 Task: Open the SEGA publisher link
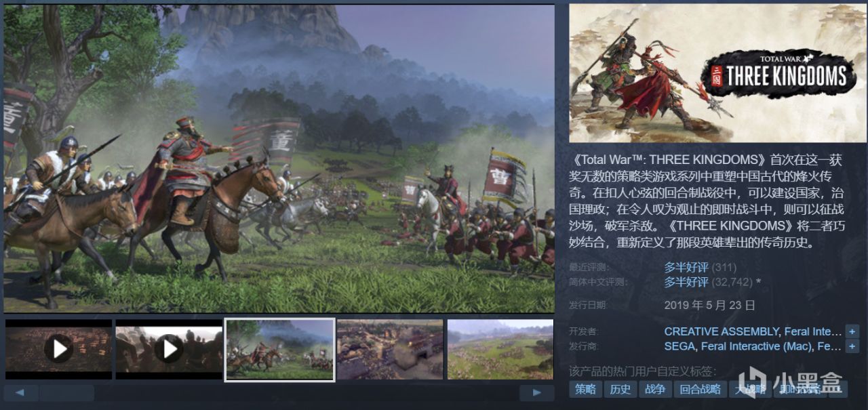coord(679,346)
